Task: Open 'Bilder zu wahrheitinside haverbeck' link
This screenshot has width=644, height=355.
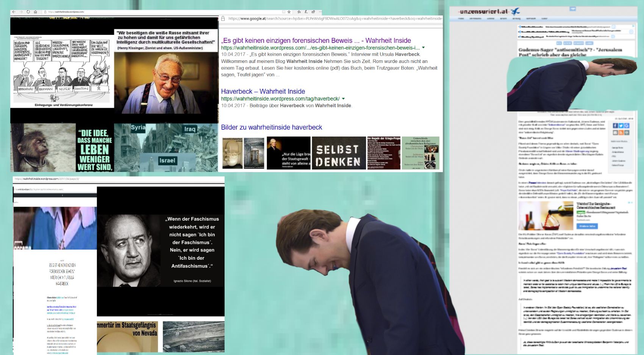Action: click(x=271, y=127)
